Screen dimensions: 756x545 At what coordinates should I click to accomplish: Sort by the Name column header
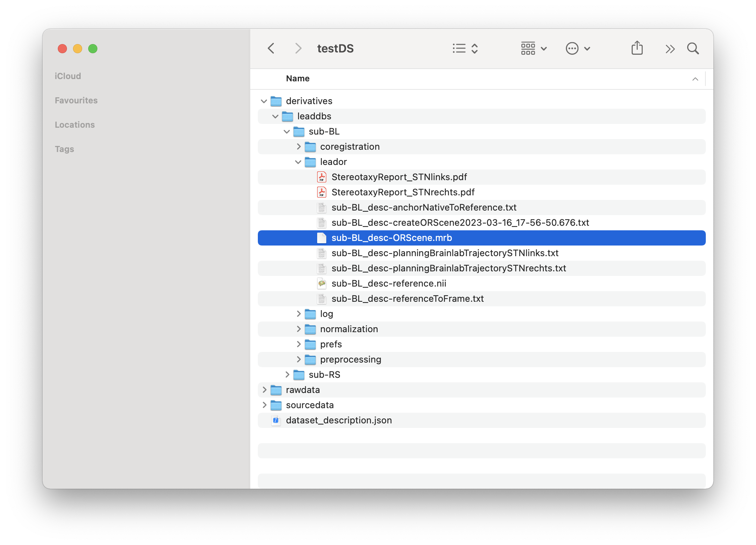pyautogui.click(x=298, y=79)
